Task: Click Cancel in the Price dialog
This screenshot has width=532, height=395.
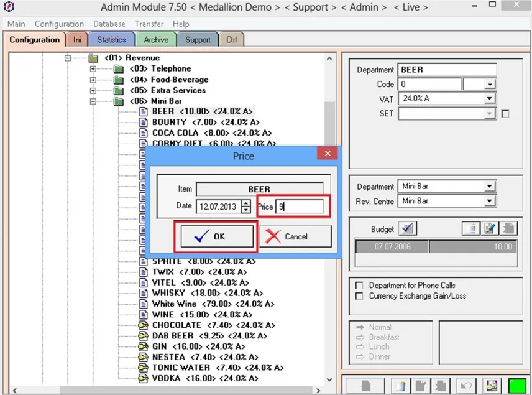Action: tap(295, 236)
